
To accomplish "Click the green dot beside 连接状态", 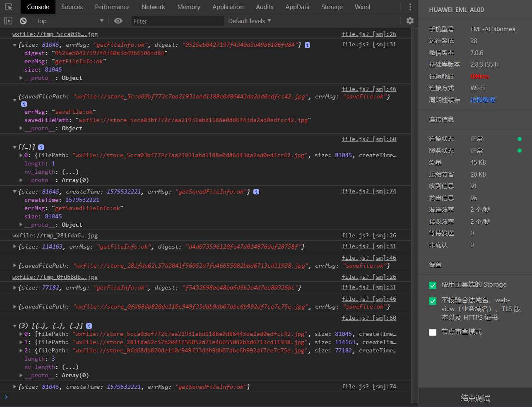I will [520, 139].
